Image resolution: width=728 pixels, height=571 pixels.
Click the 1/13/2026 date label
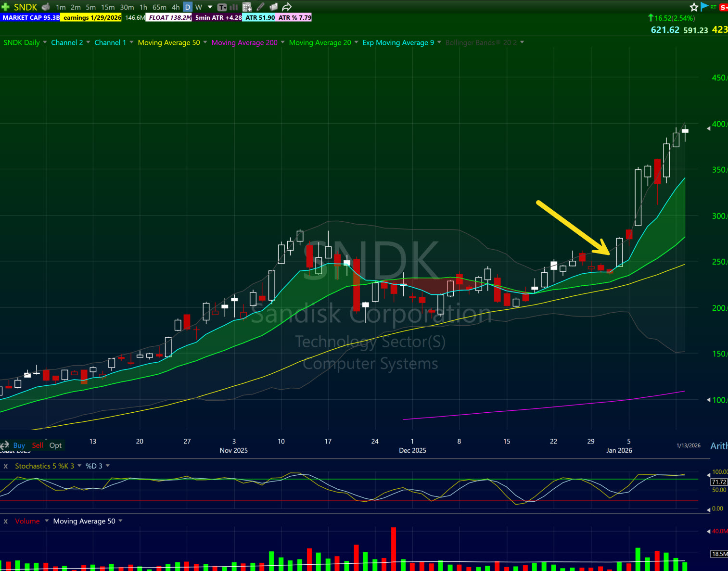coord(689,445)
